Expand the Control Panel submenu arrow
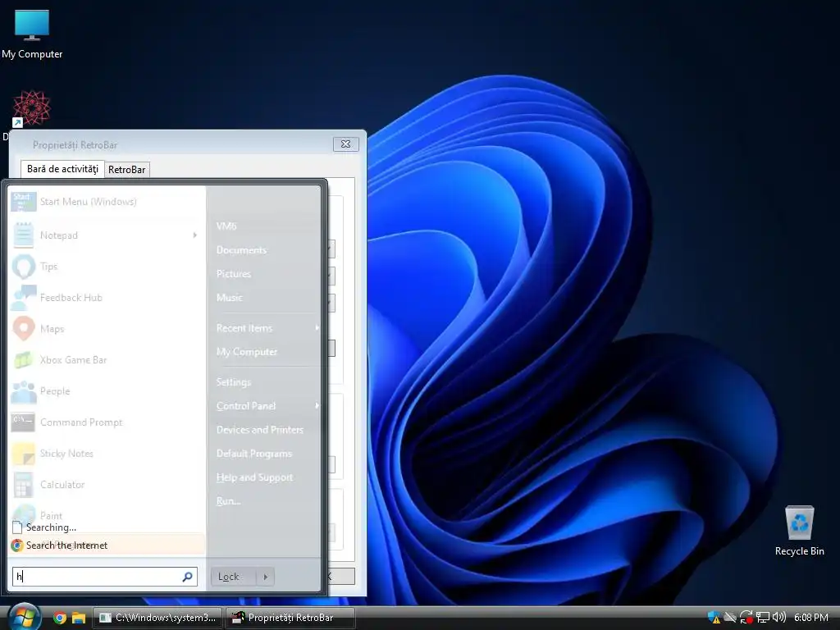This screenshot has height=630, width=840. [x=317, y=405]
